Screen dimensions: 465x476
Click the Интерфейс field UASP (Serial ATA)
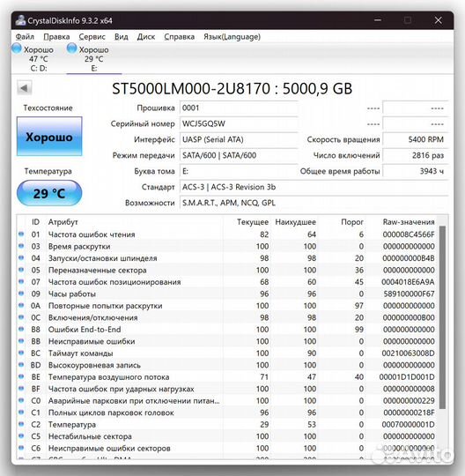point(239,139)
